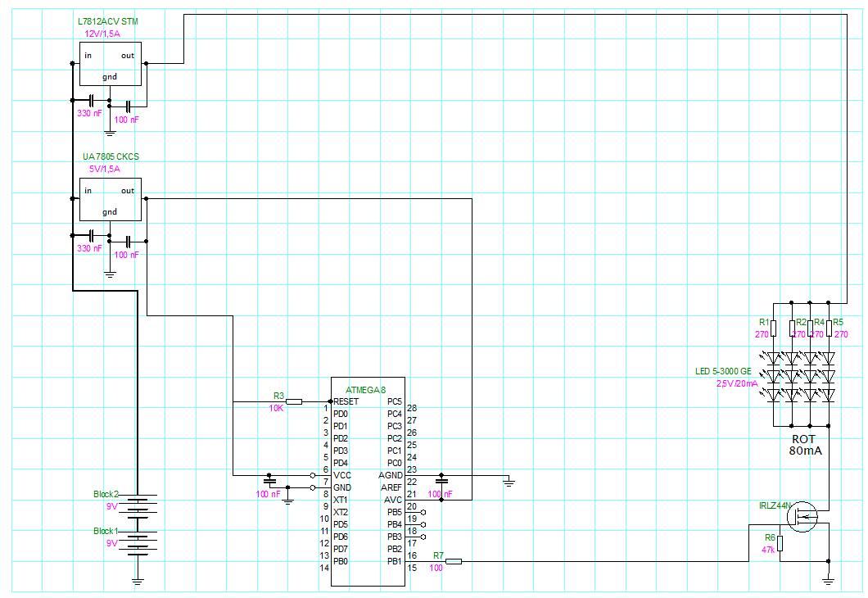Image resolution: width=868 pixels, height=598 pixels.
Task: Click the '5V/1,5A' value label
Action: pos(105,169)
